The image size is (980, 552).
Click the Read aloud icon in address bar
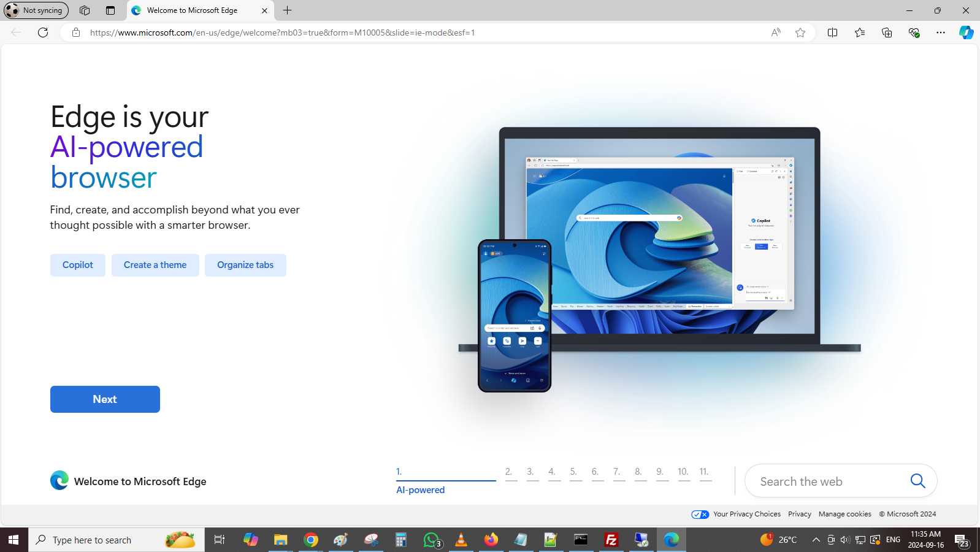tap(776, 33)
